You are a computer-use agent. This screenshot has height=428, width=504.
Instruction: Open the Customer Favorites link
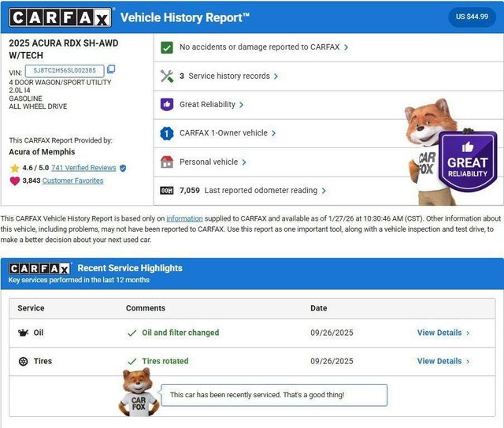(x=72, y=181)
